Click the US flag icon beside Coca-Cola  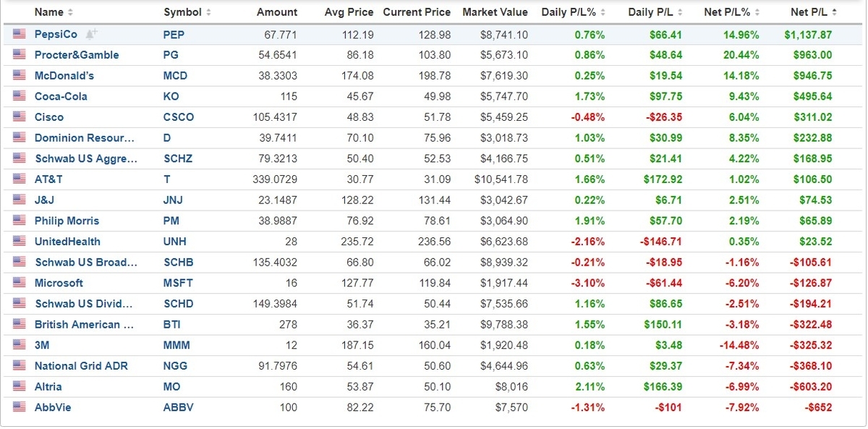point(19,96)
